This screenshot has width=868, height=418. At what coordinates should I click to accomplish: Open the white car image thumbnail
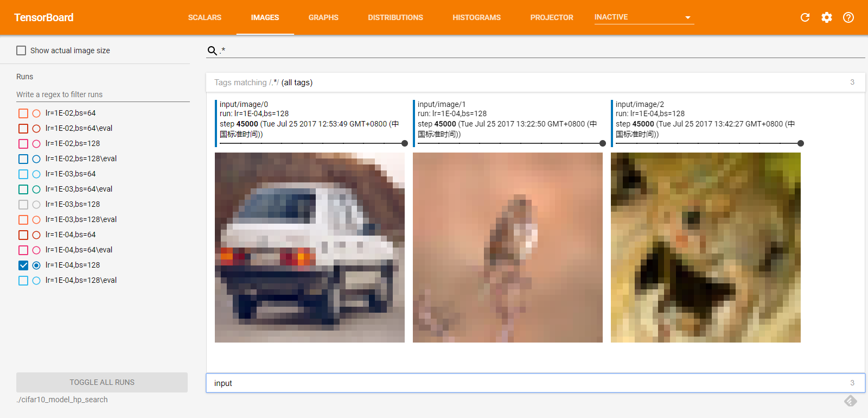click(x=310, y=248)
